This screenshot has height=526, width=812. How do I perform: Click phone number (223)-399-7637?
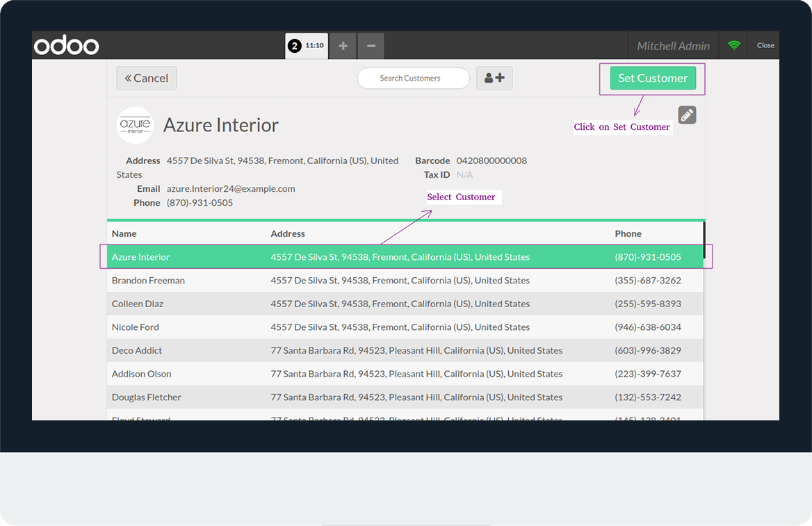click(x=648, y=373)
